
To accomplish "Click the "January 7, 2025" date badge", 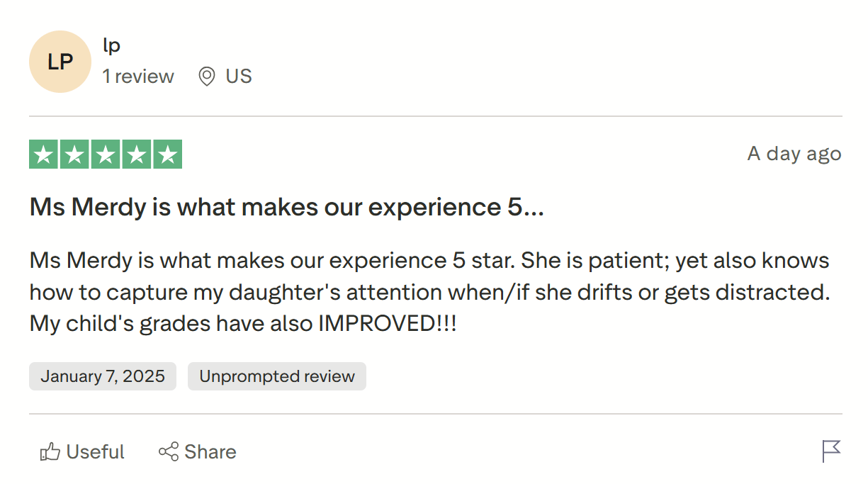I will (x=103, y=376).
